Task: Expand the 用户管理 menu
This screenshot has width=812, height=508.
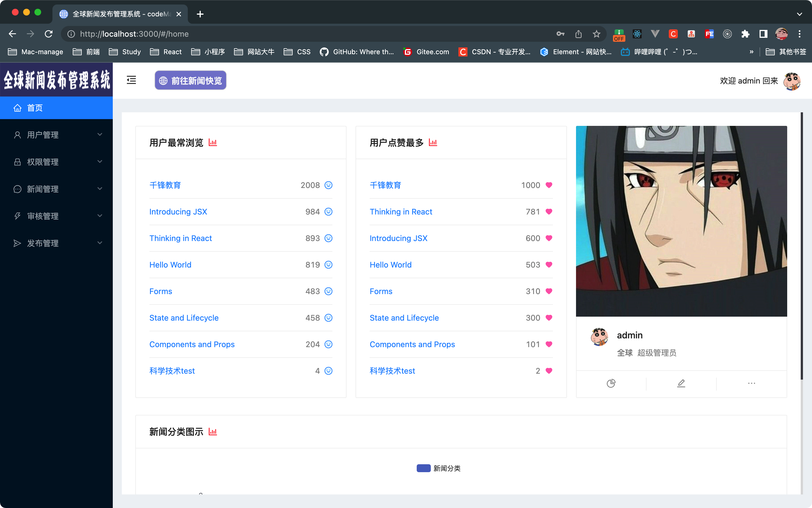Action: [x=56, y=135]
